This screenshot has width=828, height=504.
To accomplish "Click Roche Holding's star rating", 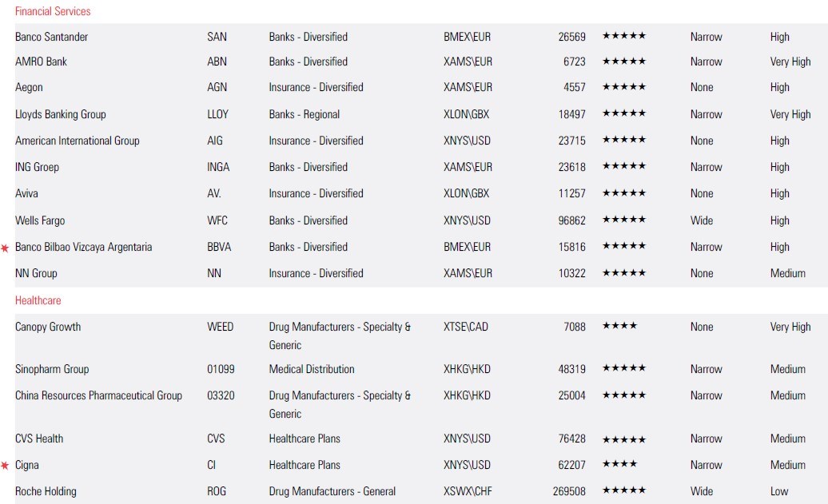I will point(623,491).
